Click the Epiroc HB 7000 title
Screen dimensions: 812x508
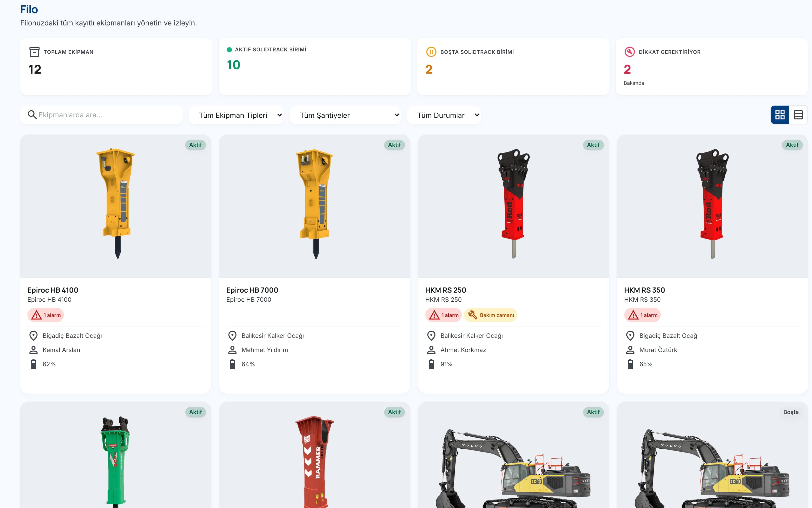point(252,290)
